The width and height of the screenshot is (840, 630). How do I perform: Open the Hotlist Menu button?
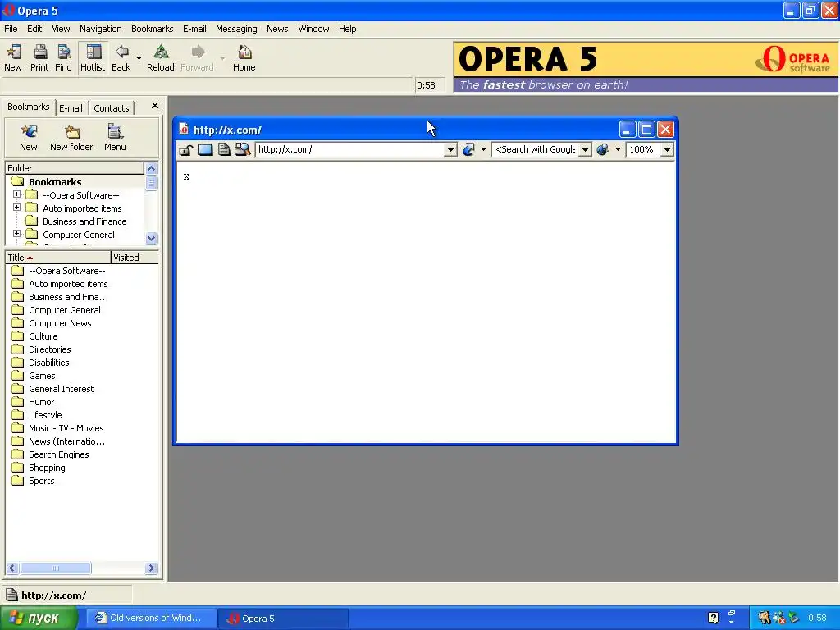(115, 138)
